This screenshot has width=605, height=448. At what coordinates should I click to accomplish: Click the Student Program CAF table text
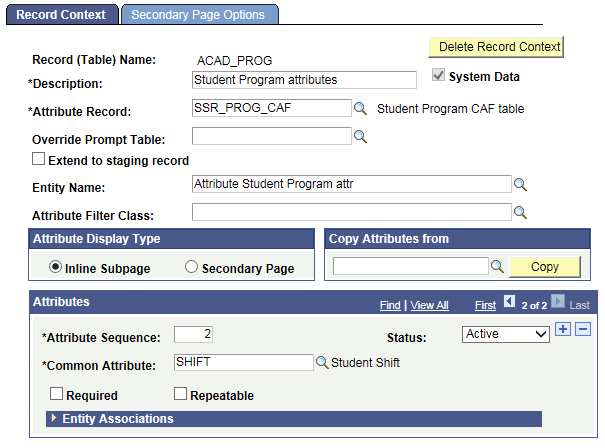click(x=450, y=109)
